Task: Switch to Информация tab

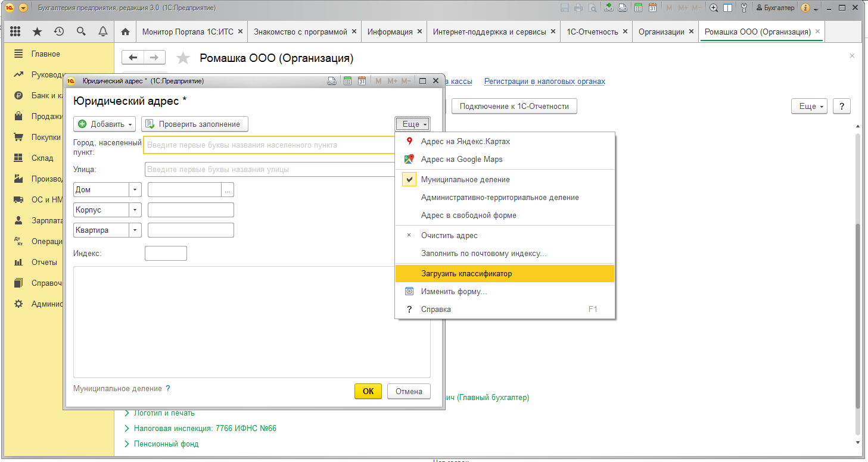Action: tap(394, 32)
